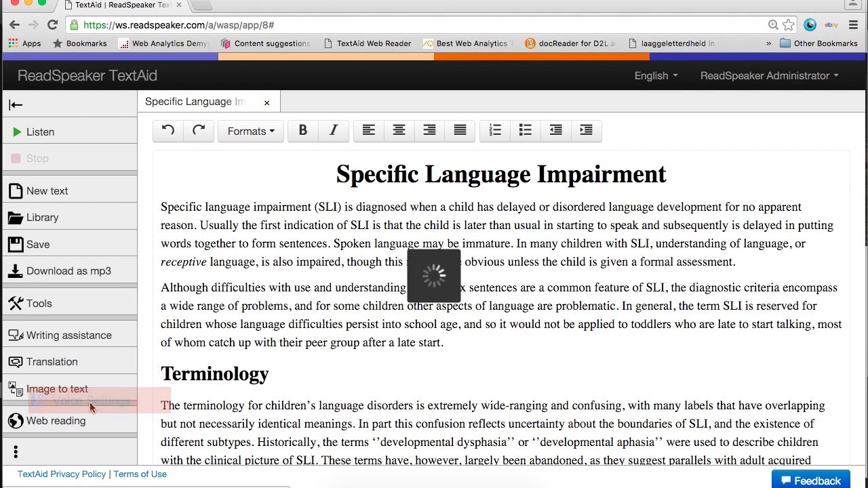868x488 pixels.
Task: Open the Bookmarks bookmark folder
Action: point(80,43)
